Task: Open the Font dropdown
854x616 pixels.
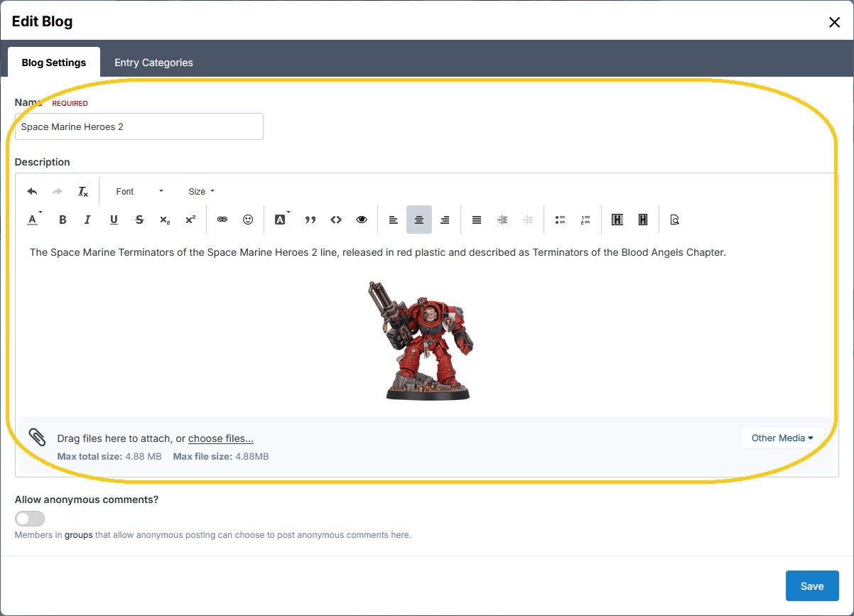Action: [139, 192]
